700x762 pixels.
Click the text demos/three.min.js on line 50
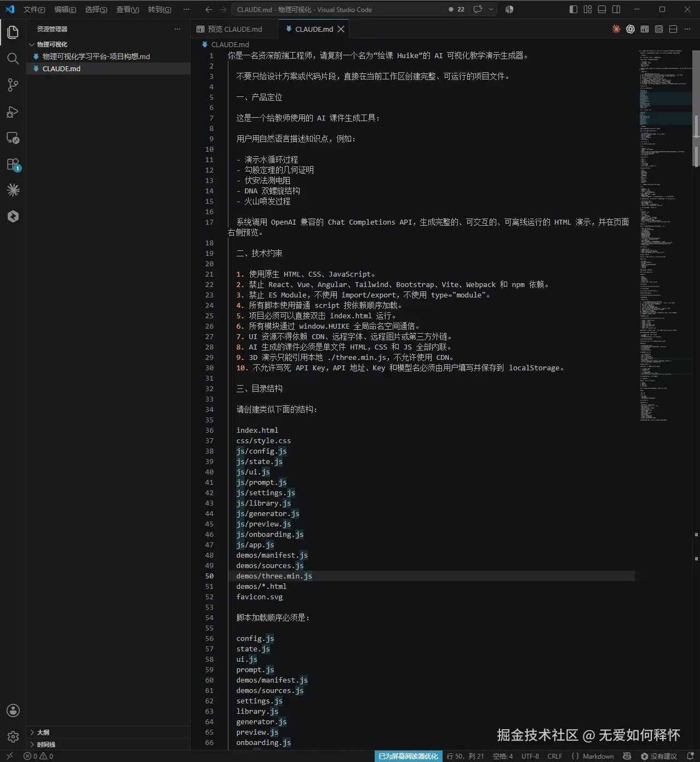click(274, 576)
